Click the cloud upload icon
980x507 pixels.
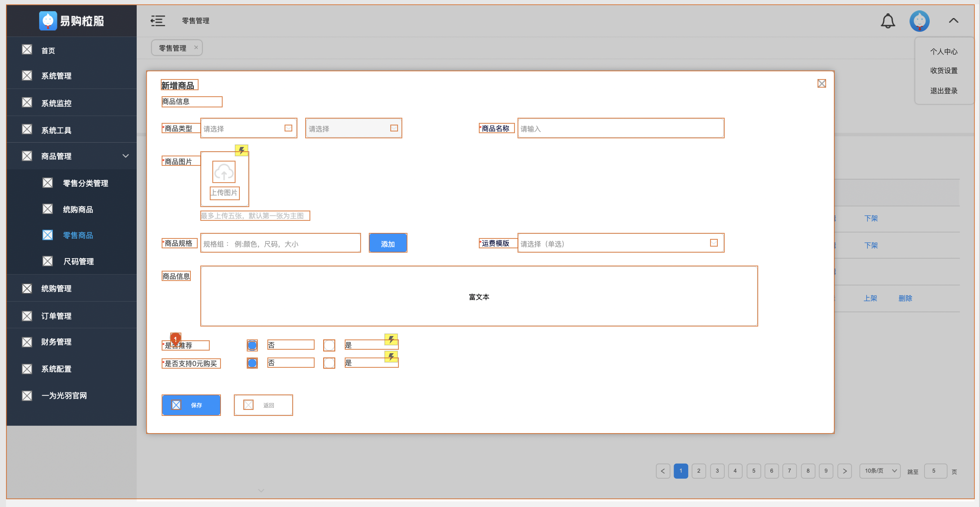pos(224,172)
